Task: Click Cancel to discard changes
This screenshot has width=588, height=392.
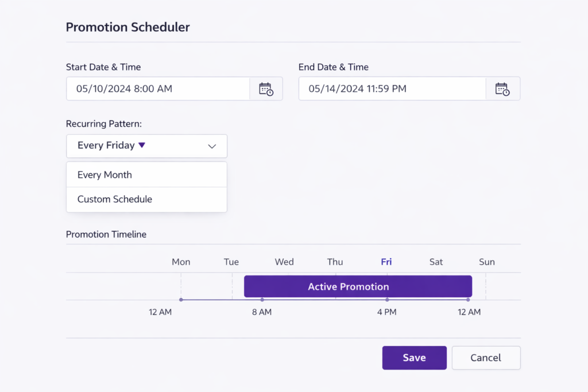Action: [x=486, y=358]
